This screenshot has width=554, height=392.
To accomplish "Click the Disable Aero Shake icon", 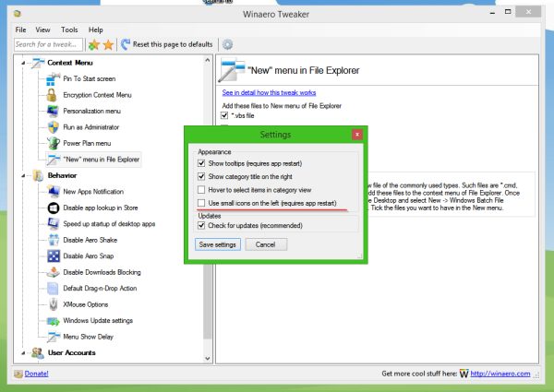I will (54, 240).
